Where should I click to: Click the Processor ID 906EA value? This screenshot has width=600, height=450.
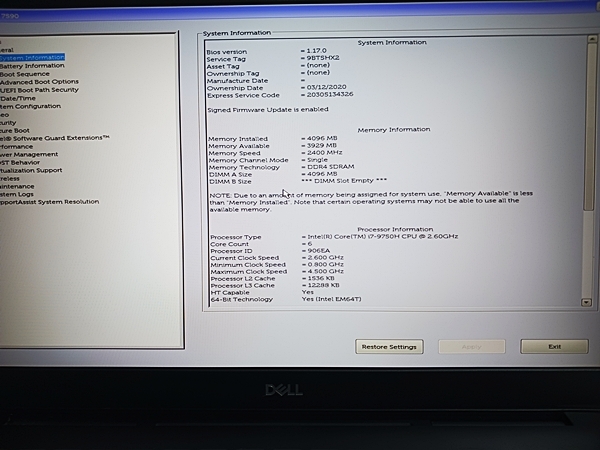[x=319, y=251]
